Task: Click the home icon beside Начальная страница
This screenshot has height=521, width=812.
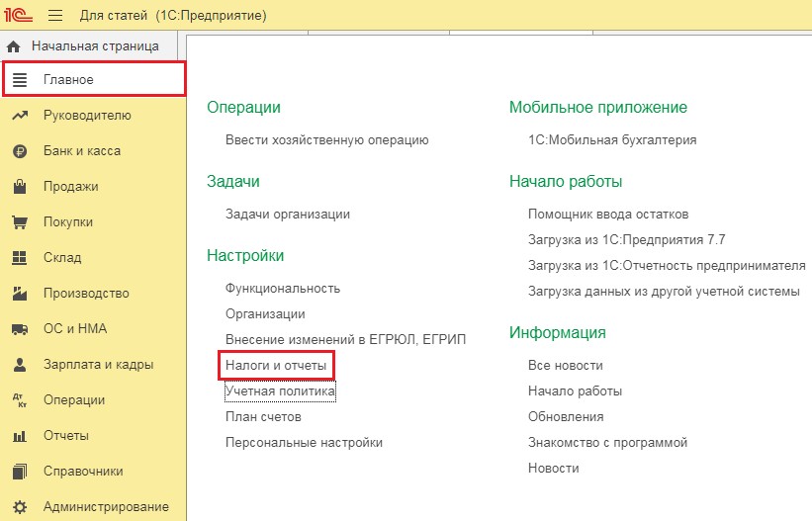Action: (x=14, y=46)
